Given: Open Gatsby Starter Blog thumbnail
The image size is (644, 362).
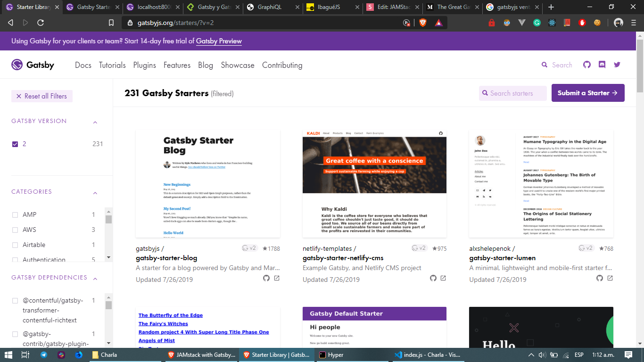Looking at the screenshot, I should pos(208,184).
